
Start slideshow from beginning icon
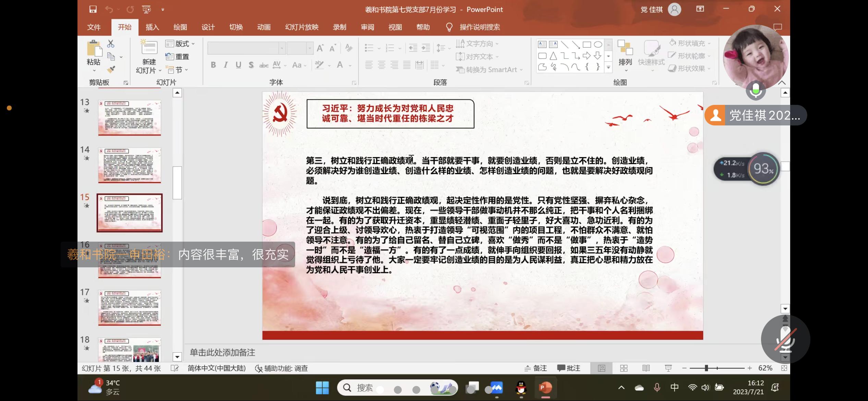tap(146, 9)
